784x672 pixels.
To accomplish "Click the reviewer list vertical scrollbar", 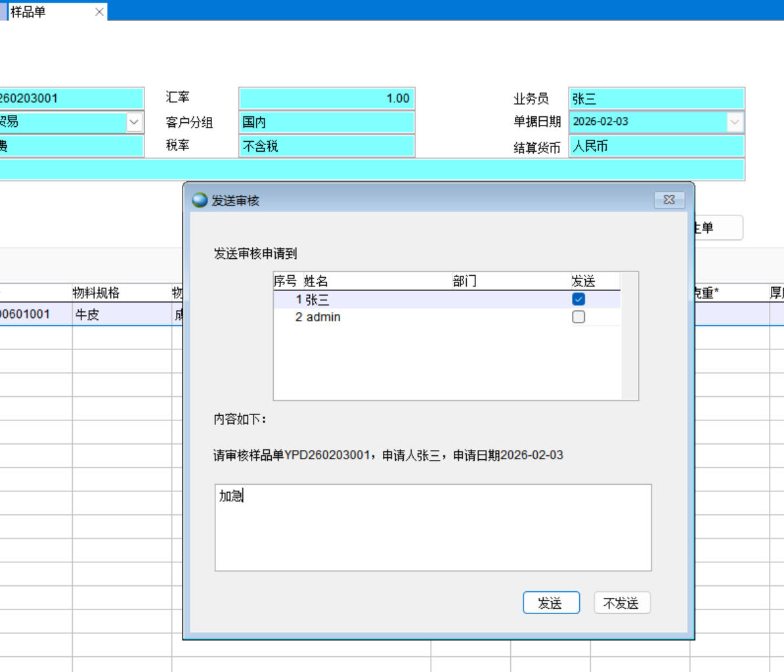I will (629, 336).
